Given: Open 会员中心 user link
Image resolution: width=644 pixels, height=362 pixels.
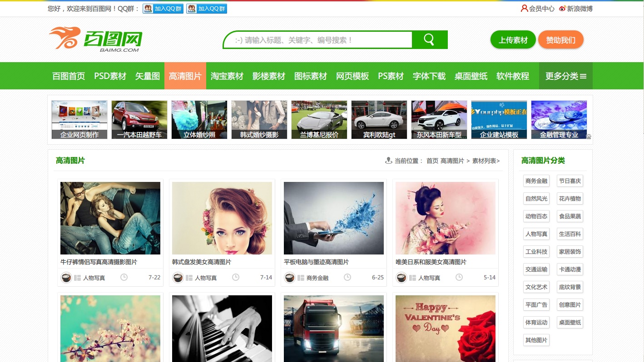Looking at the screenshot, I should (538, 9).
